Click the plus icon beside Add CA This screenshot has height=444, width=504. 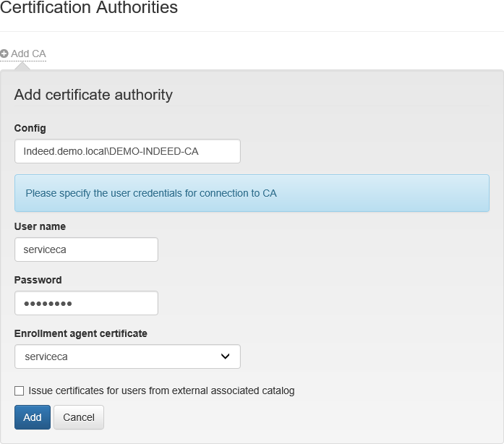(4, 54)
